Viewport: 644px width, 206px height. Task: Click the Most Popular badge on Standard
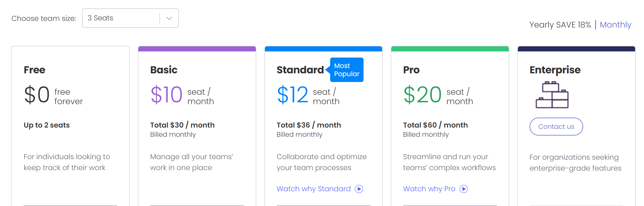347,70
